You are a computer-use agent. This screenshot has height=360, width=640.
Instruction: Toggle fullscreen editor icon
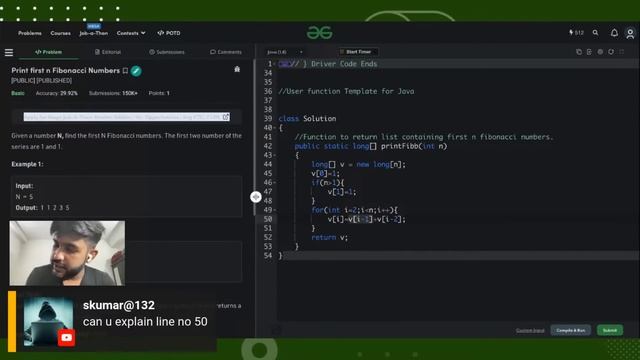tap(622, 52)
